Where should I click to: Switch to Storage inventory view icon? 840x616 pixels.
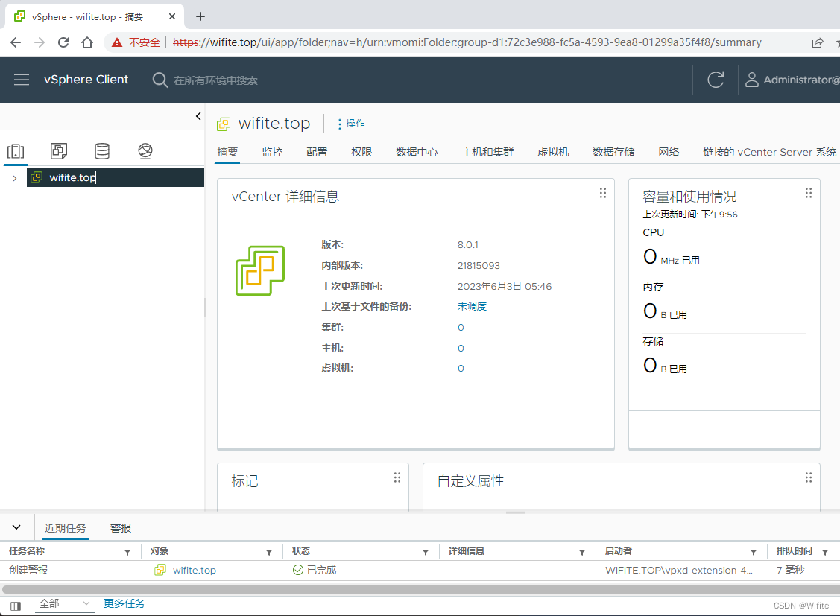pos(102,151)
